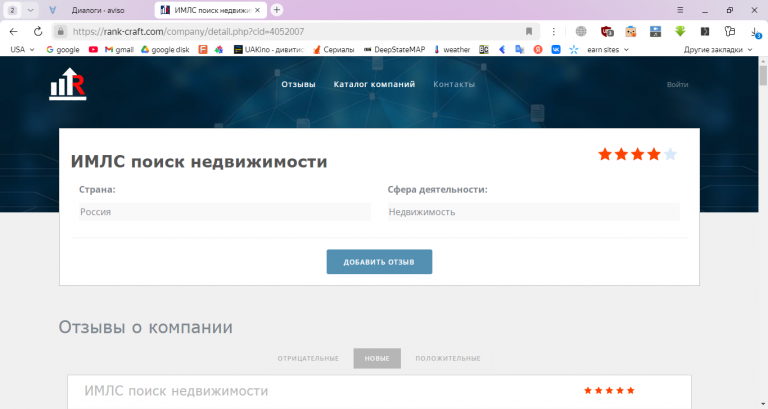
Task: Expand the earn sites bookmarks folder
Action: 607,49
